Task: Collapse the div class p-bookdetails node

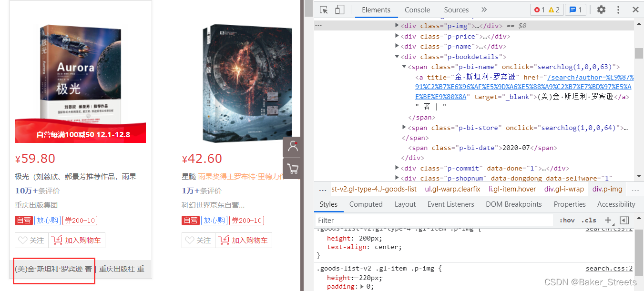Action: [x=397, y=57]
